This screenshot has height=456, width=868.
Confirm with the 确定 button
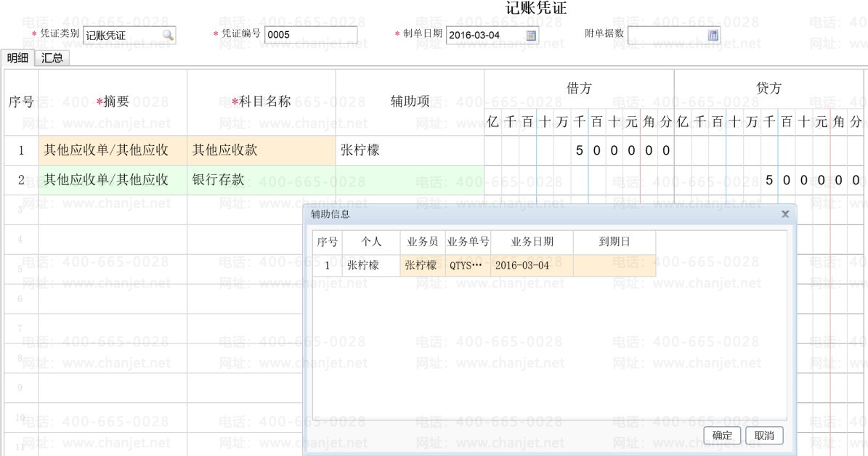tap(722, 436)
